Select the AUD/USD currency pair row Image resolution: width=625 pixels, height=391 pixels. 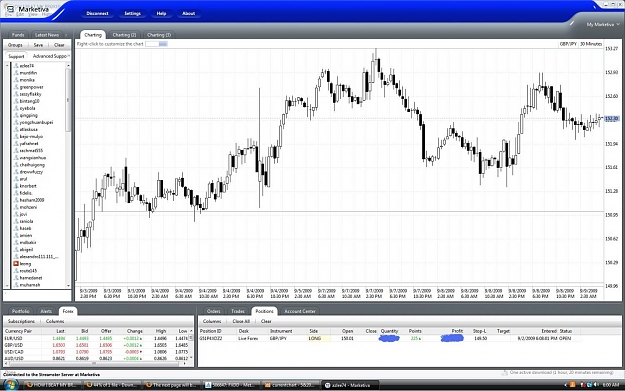pyautogui.click(x=96, y=358)
